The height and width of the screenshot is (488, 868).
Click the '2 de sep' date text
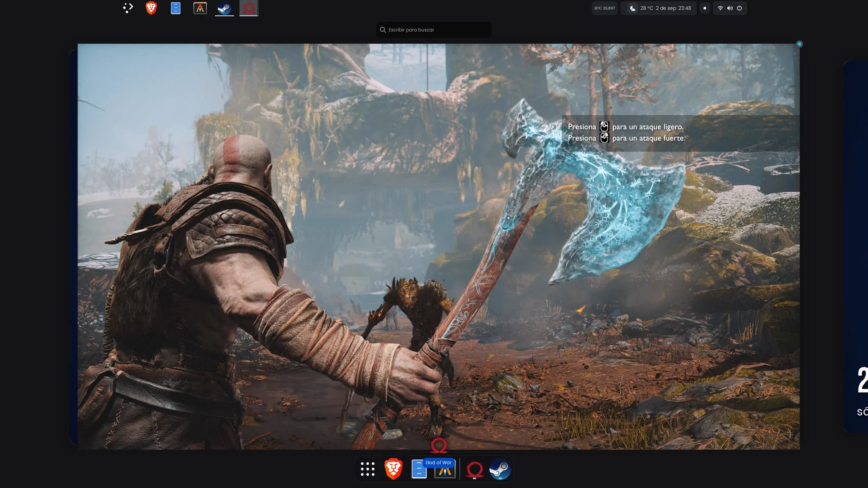[666, 8]
